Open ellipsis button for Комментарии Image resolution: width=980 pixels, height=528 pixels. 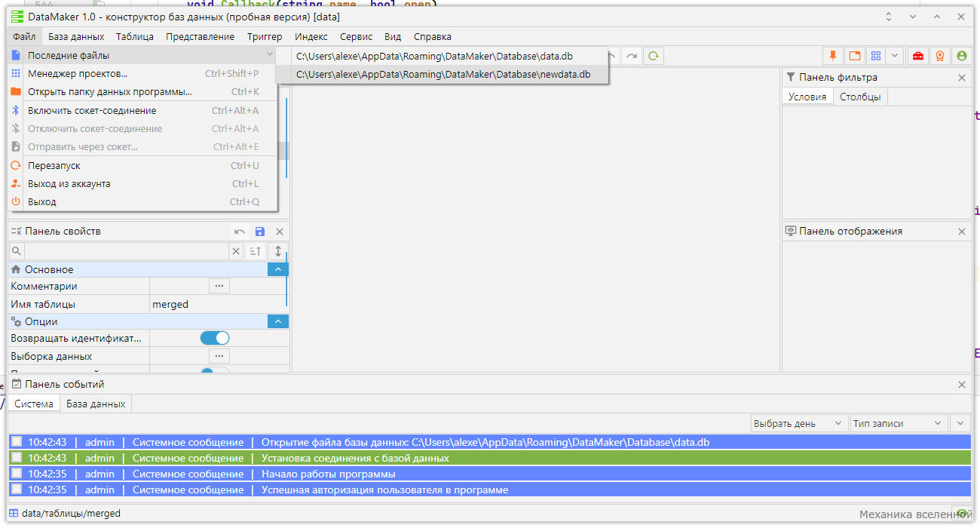coord(219,286)
